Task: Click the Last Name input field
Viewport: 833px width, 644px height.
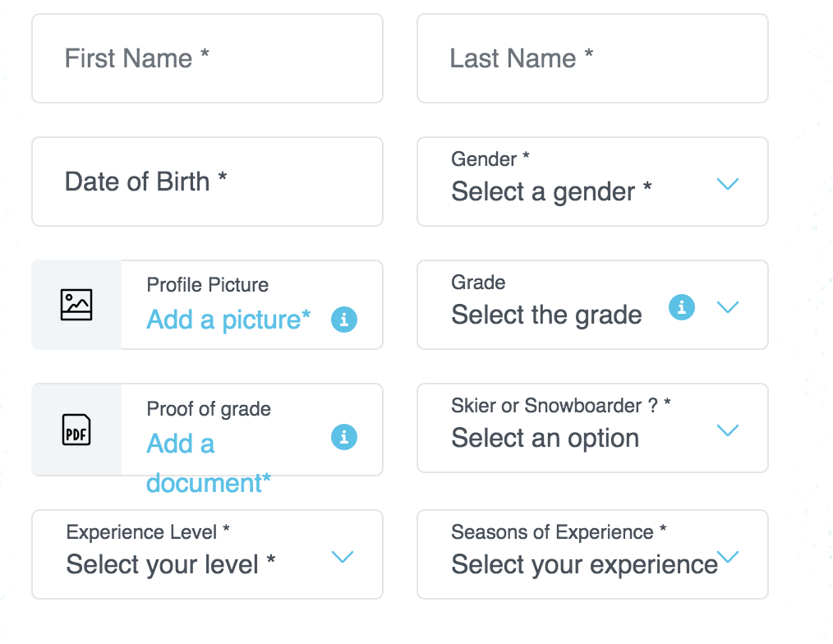Action: pyautogui.click(x=592, y=58)
